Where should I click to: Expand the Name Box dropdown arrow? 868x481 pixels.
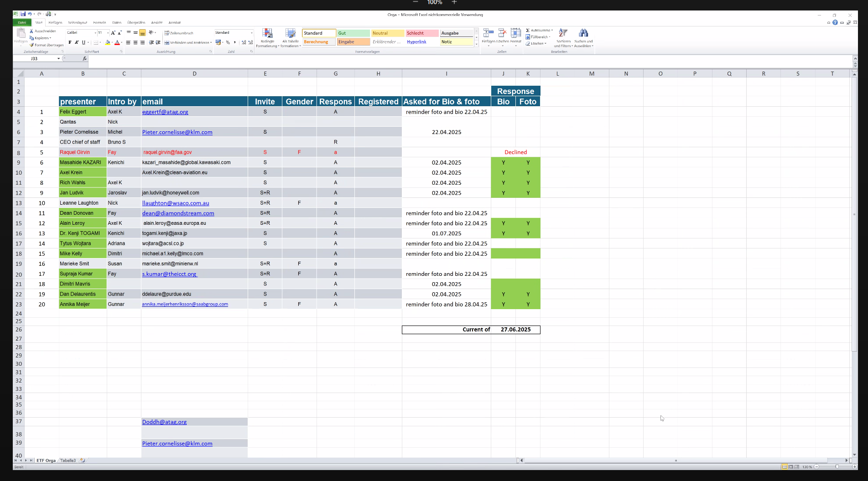tap(58, 59)
